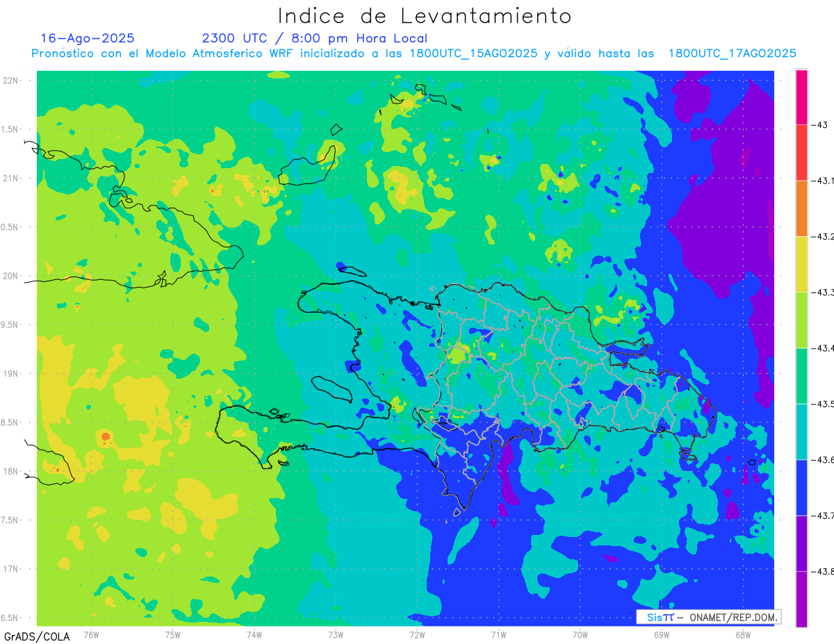The image size is (834, 644).
Task: Select the date label '16-Ago-2025'
Action: (x=88, y=38)
